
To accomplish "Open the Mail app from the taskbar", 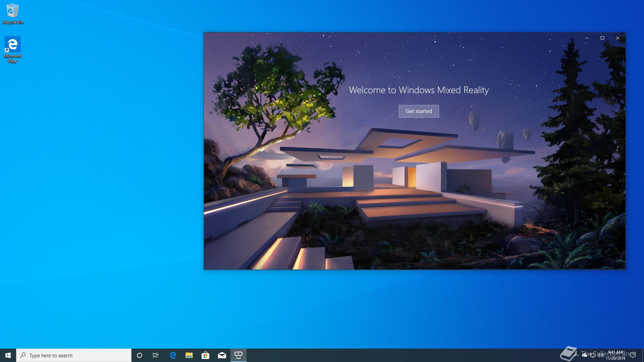I will click(222, 355).
